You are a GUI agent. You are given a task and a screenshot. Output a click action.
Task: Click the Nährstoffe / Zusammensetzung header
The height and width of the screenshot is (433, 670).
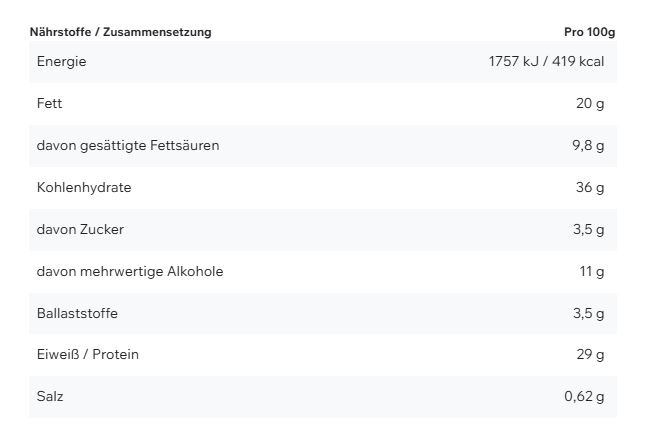pos(120,32)
